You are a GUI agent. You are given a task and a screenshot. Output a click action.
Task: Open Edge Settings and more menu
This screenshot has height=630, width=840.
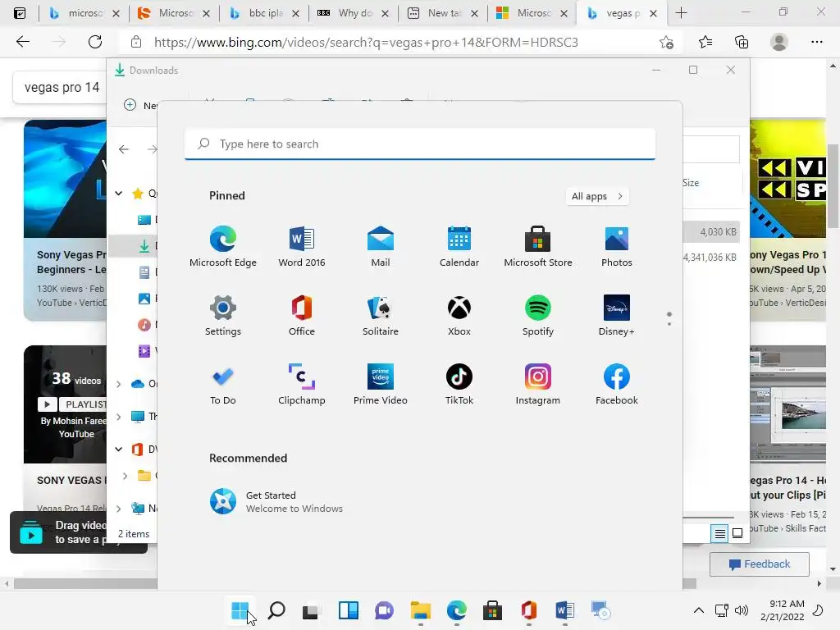click(816, 43)
